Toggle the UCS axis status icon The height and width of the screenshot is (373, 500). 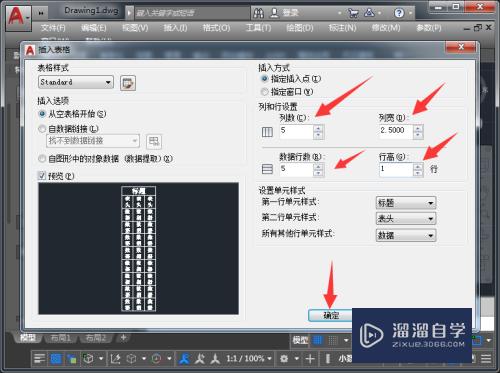tap(115, 359)
